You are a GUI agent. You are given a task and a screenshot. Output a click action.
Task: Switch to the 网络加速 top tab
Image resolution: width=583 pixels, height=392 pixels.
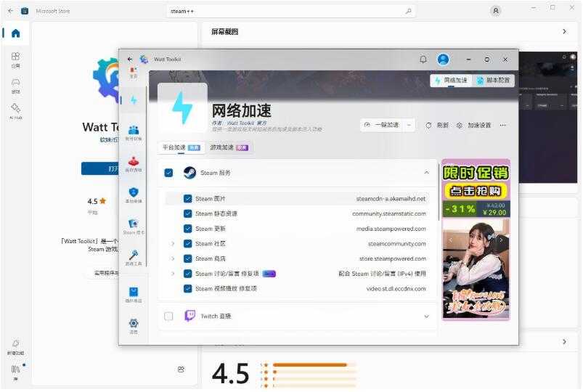pos(452,81)
